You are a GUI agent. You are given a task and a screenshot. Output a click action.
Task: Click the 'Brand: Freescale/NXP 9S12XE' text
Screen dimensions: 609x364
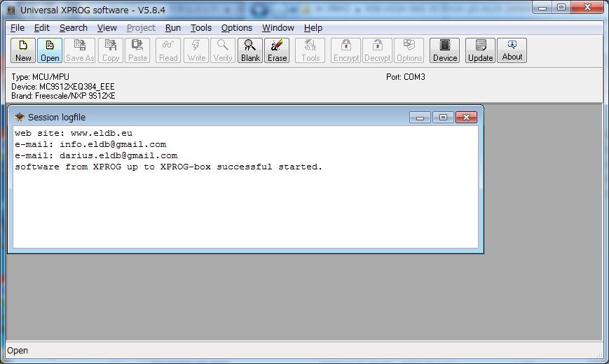tap(63, 96)
